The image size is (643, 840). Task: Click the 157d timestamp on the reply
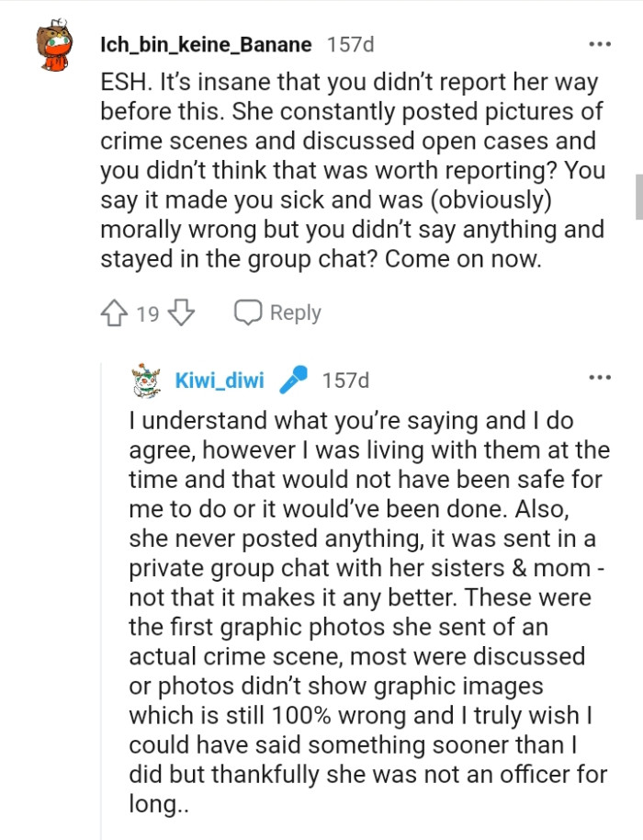pos(347,378)
